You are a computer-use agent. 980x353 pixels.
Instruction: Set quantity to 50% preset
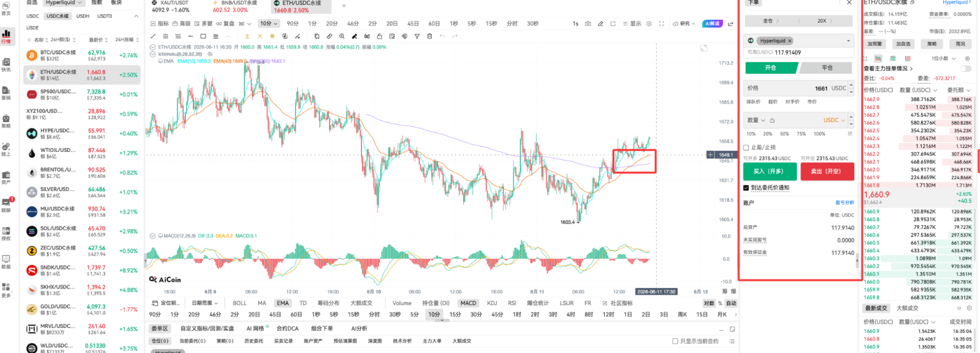784,134
